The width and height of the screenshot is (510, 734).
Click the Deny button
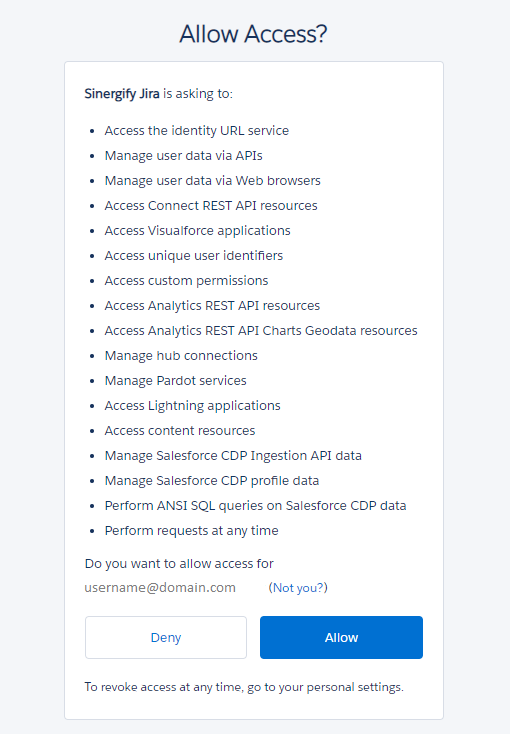(166, 637)
